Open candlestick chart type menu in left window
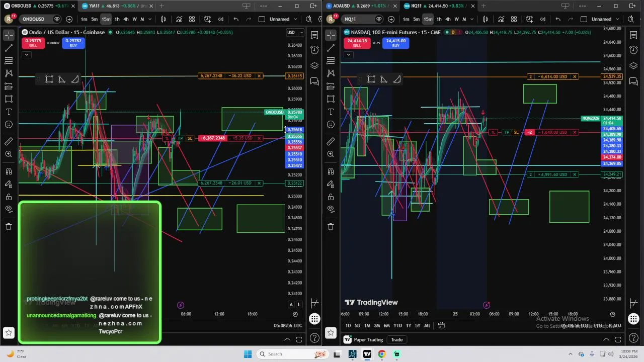 pyautogui.click(x=164, y=19)
